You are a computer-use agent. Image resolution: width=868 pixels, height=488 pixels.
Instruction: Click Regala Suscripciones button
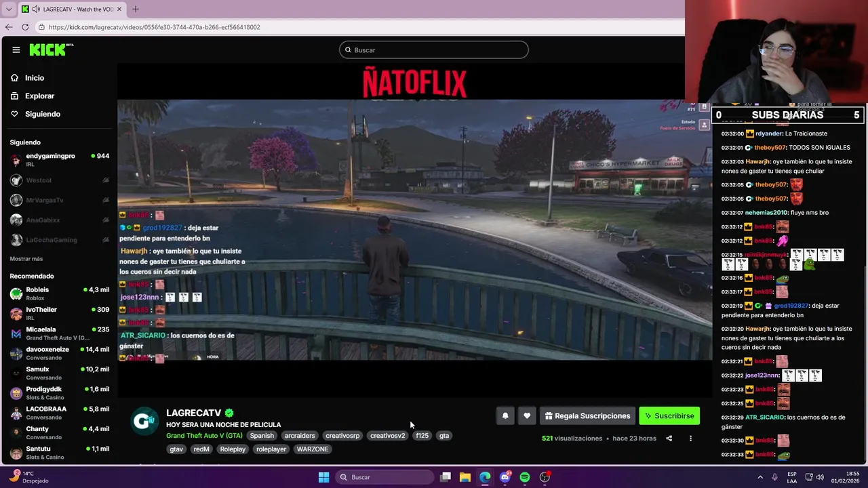(588, 416)
